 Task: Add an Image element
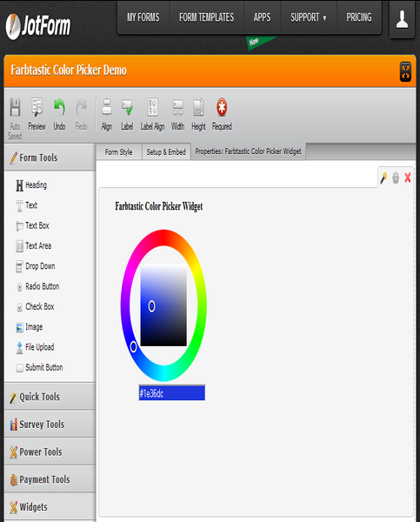point(30,327)
